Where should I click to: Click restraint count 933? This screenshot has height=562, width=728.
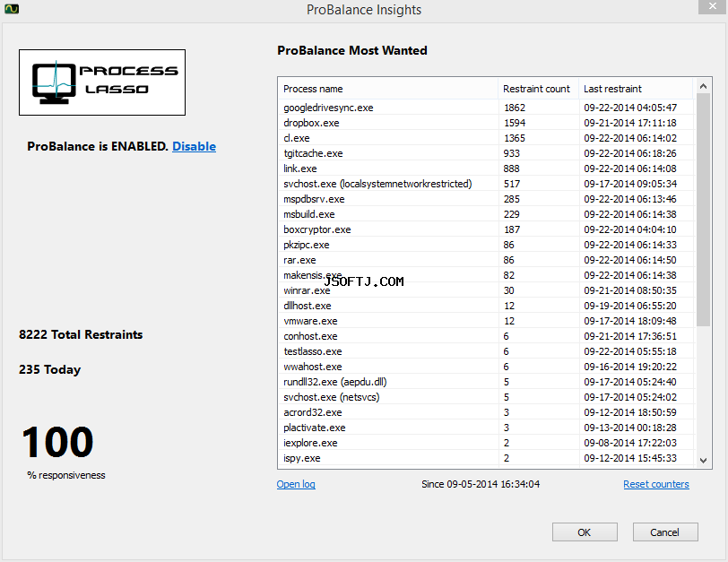[x=512, y=153]
